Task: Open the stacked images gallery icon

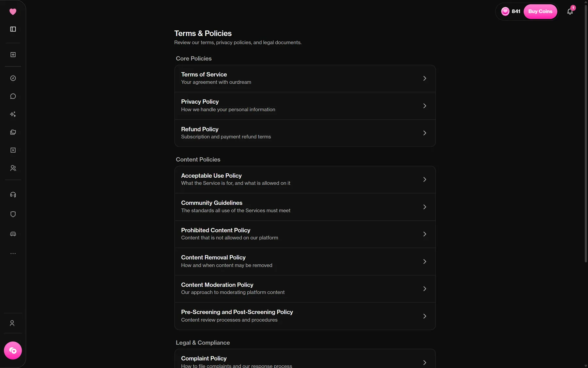Action: click(13, 132)
